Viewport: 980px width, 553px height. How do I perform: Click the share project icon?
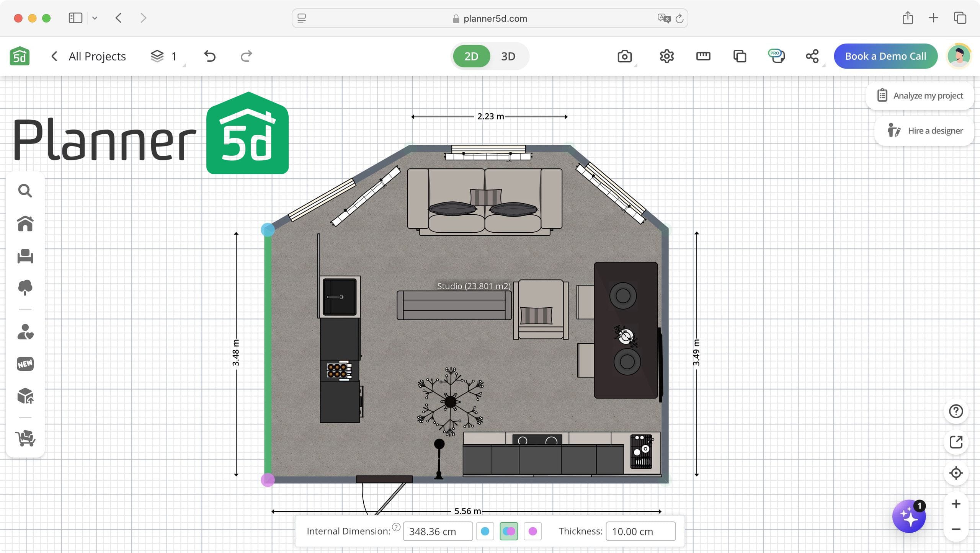(x=812, y=56)
